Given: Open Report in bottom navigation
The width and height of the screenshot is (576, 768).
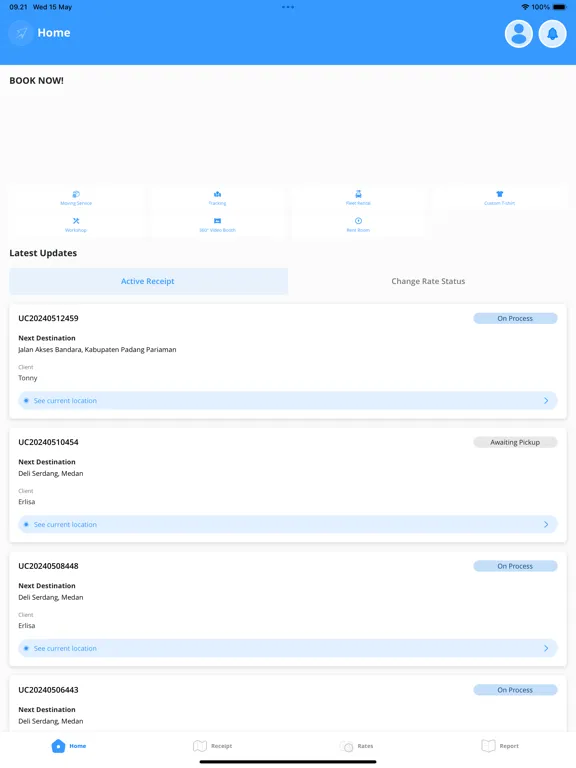Looking at the screenshot, I should point(500,746).
